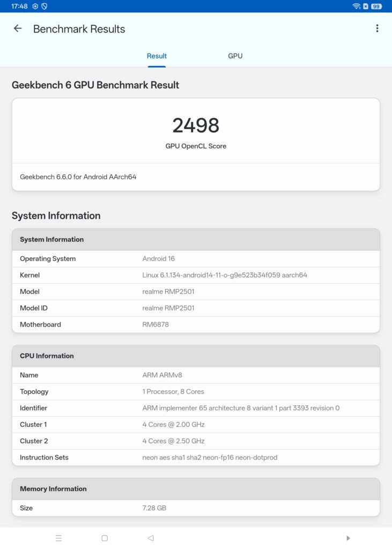This screenshot has width=392, height=549.
Task: Tap the Benchmark Results title
Action: [79, 29]
